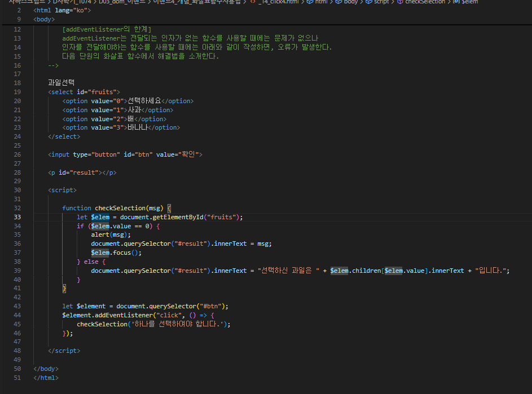Click the </body> closing tag on line 50
This screenshot has width=532, height=394.
tap(46, 369)
